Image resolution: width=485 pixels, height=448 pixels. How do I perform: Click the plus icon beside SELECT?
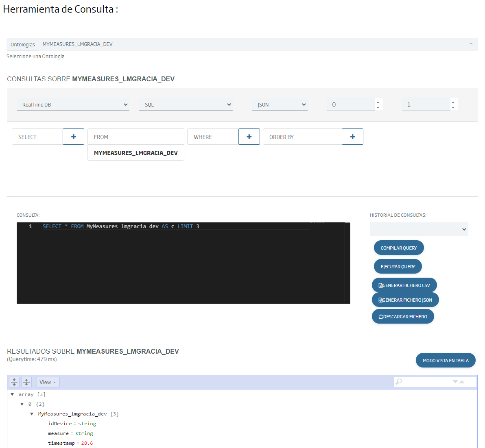click(x=73, y=137)
